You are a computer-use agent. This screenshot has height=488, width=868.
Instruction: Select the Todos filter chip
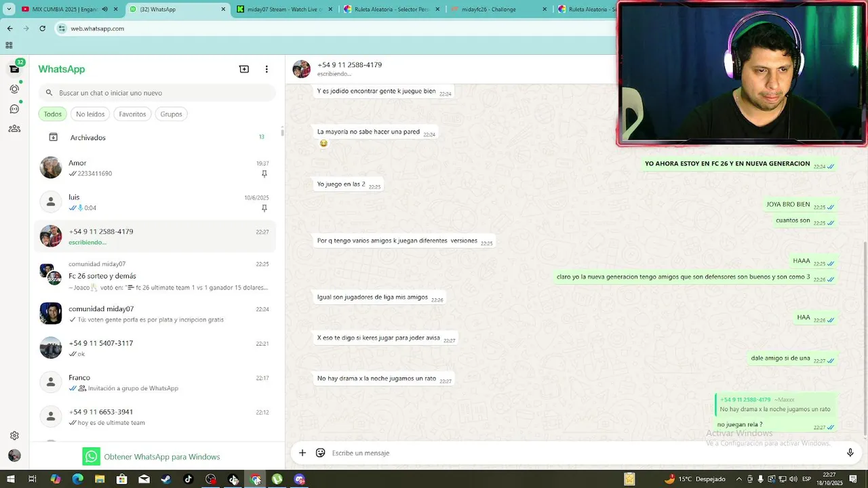[x=53, y=114]
